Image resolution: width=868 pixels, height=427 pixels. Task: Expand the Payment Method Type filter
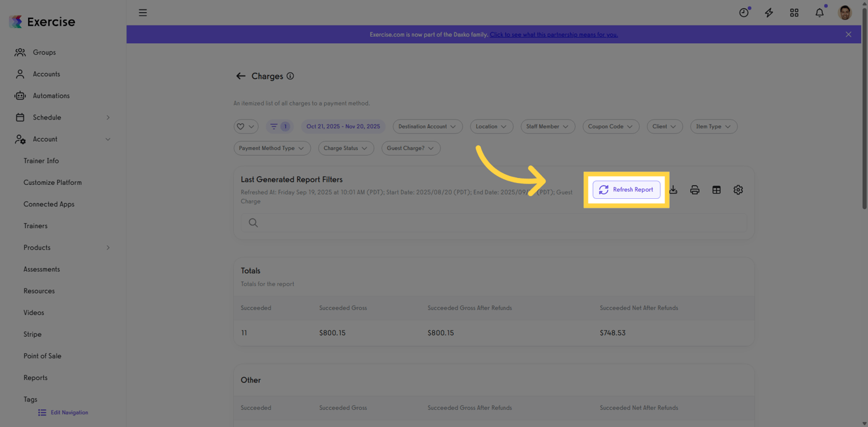(x=271, y=148)
